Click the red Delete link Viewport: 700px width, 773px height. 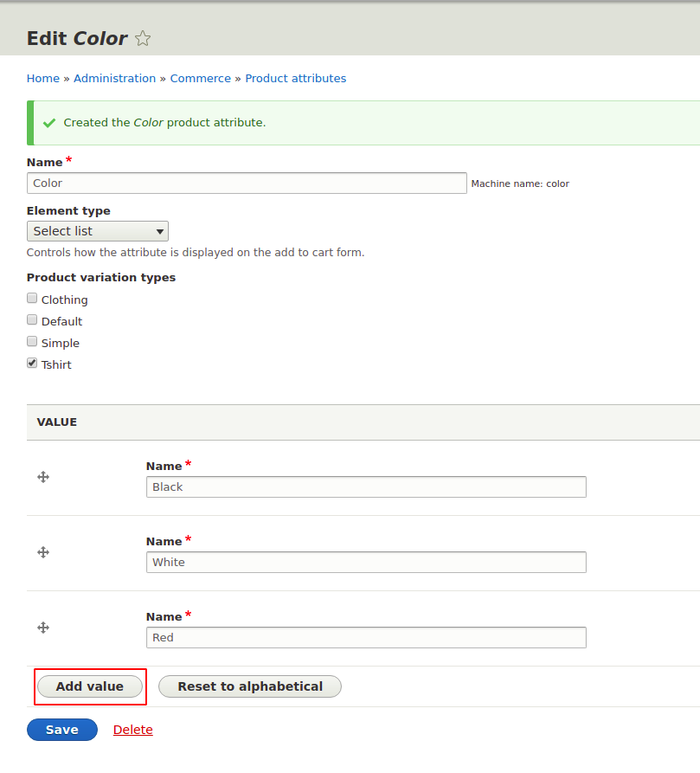[132, 730]
